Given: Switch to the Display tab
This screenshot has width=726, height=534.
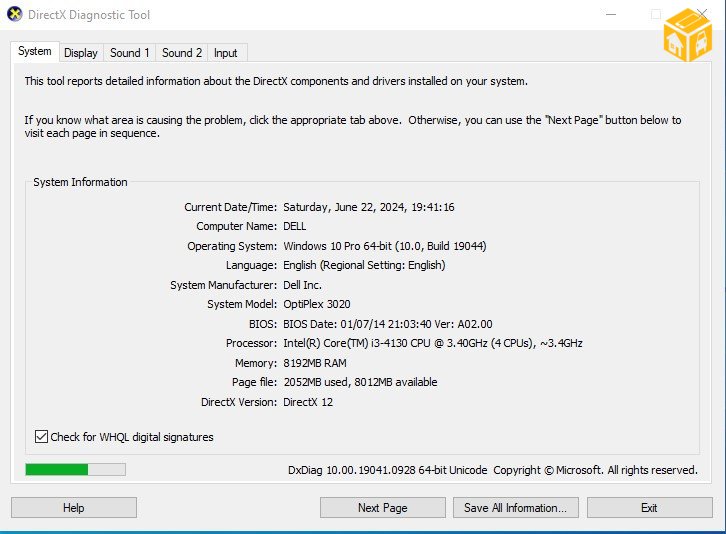Looking at the screenshot, I should 81,53.
